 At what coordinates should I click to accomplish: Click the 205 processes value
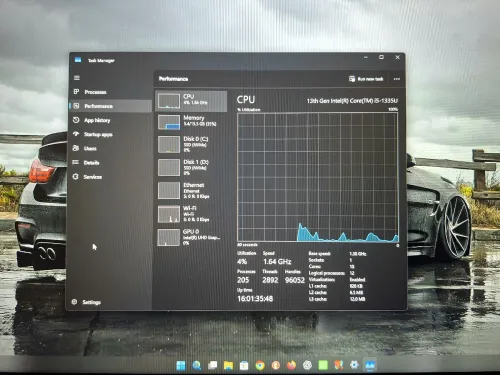coord(243,280)
